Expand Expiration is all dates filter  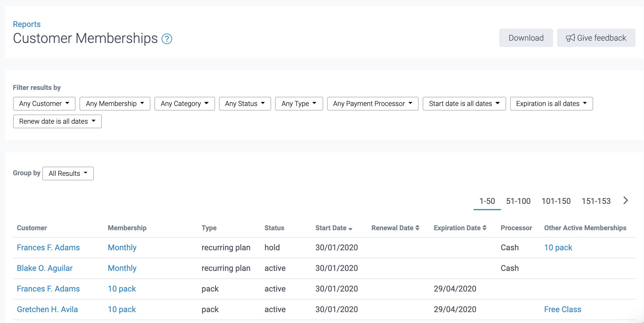click(x=551, y=104)
